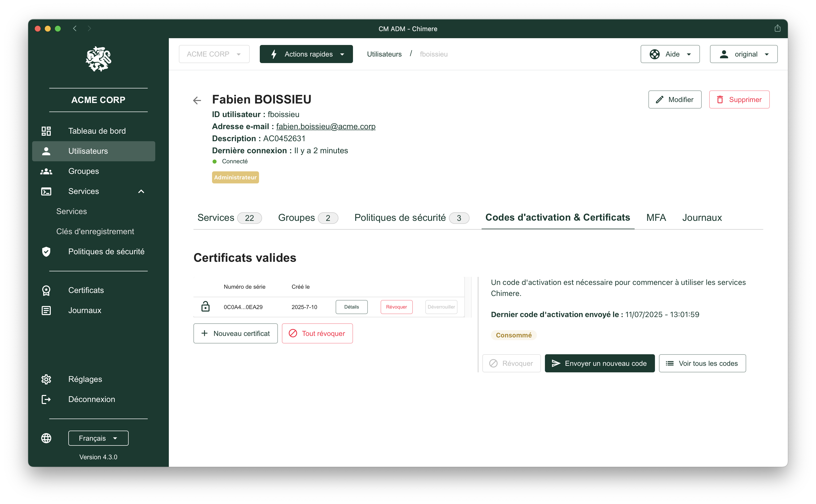
Task: Open the Journaux tab in user profile
Action: tap(702, 218)
